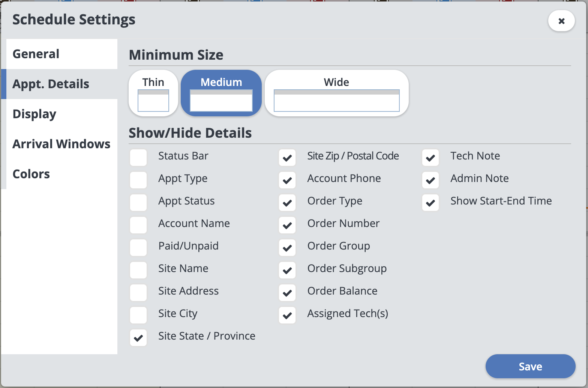Select the Thin minimum size option

pos(153,93)
